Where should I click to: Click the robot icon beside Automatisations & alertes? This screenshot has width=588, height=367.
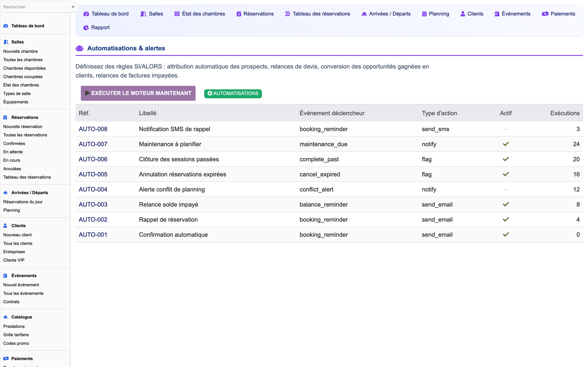point(79,48)
